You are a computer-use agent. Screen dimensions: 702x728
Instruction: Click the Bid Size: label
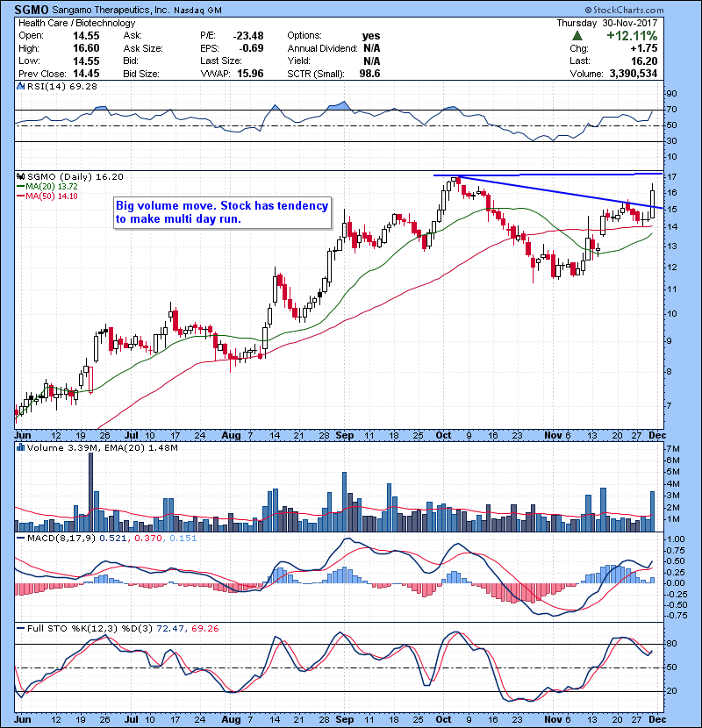141,74
